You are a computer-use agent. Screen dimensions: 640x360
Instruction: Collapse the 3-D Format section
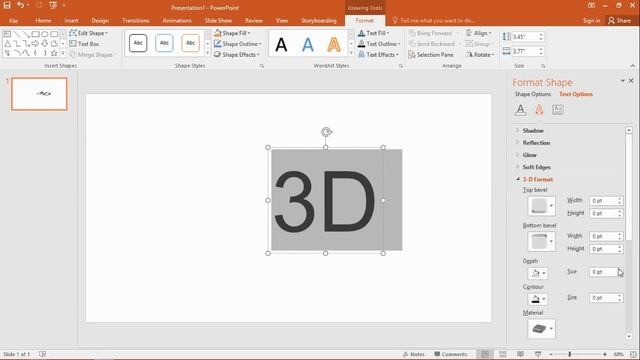point(538,179)
